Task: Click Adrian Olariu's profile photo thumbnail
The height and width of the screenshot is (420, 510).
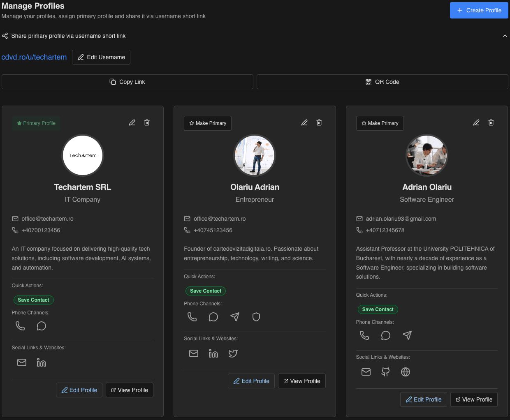Action: [427, 156]
